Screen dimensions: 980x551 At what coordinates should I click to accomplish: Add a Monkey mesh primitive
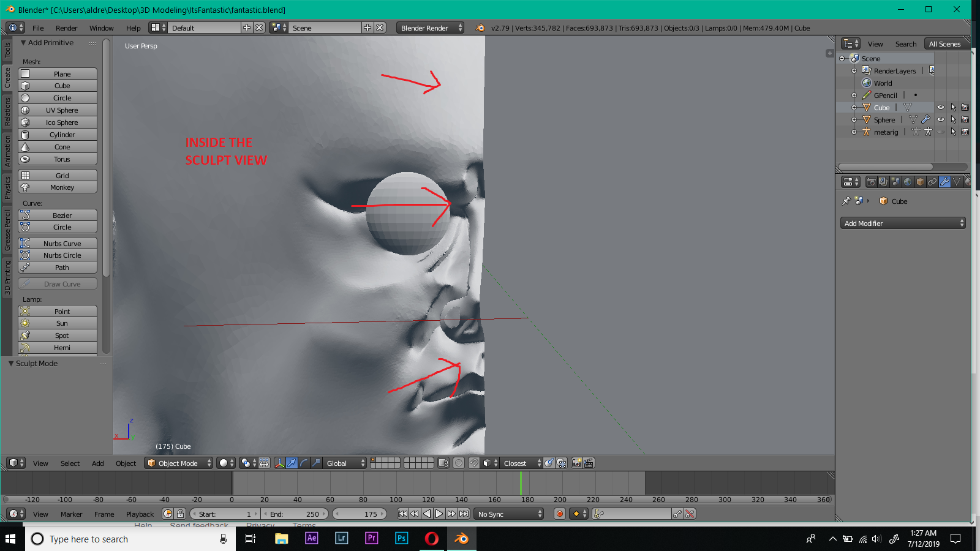58,187
